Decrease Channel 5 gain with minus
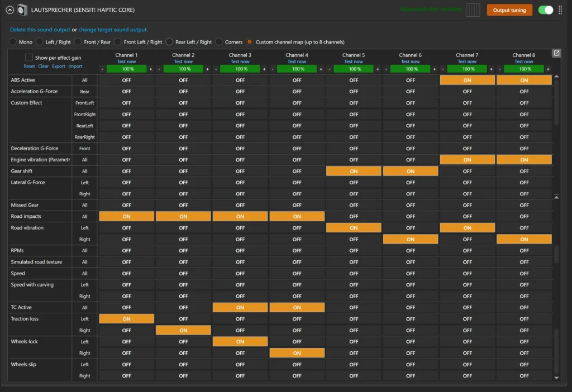572x392 pixels. click(330, 69)
